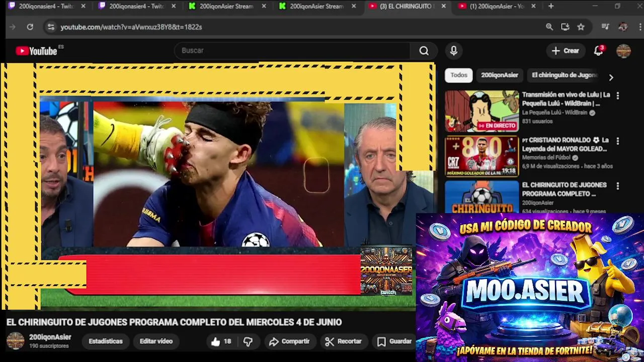Open Transmisión en vivo de Lulu video title

point(566,99)
